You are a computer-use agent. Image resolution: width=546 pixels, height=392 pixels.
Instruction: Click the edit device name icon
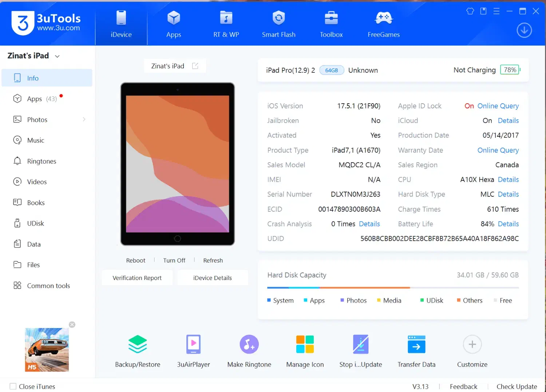(195, 66)
